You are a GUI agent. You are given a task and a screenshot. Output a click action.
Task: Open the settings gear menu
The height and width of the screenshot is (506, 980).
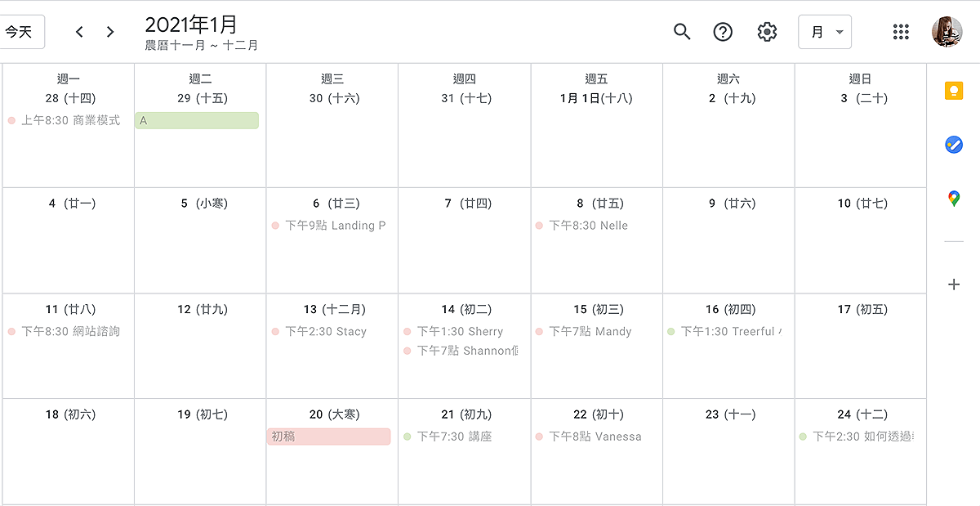click(767, 32)
